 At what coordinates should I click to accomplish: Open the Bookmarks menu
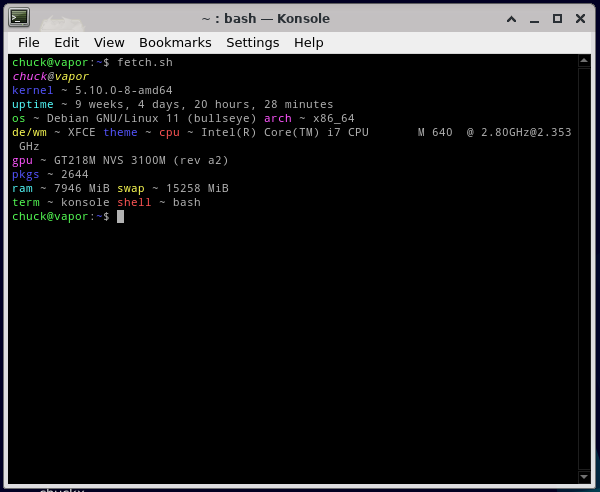point(175,42)
